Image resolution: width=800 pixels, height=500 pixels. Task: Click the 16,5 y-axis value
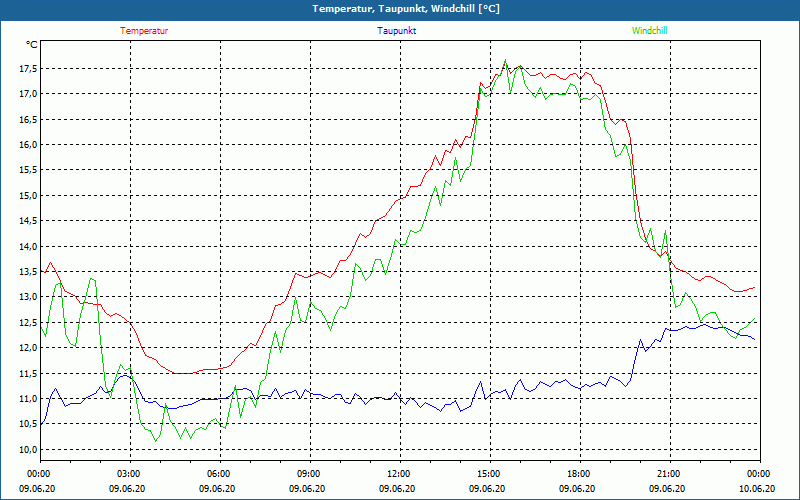tap(29, 119)
